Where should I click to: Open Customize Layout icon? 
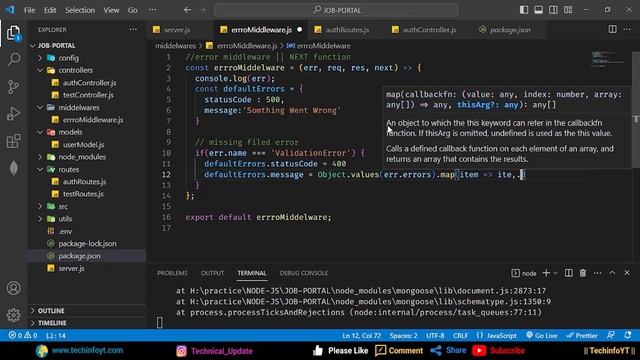coord(568,10)
